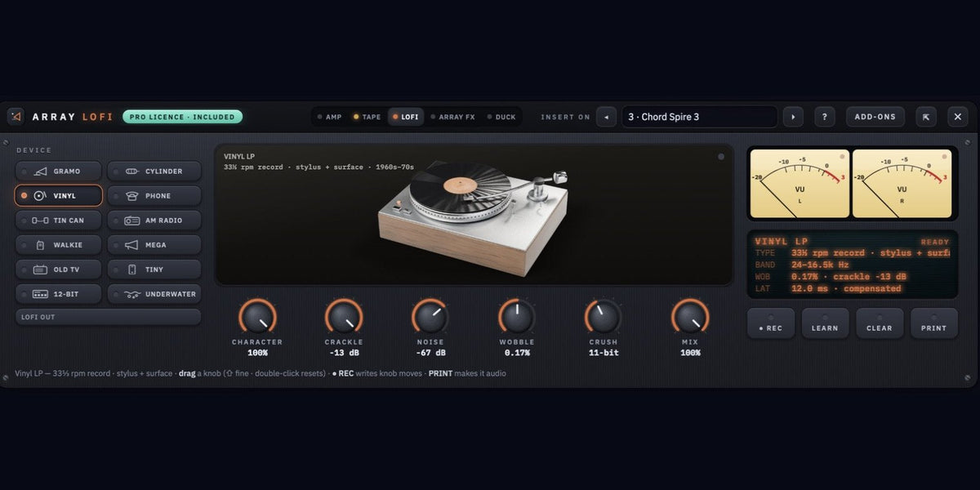Choose the Cylinder device
Viewport: 980px width, 490px height.
154,171
